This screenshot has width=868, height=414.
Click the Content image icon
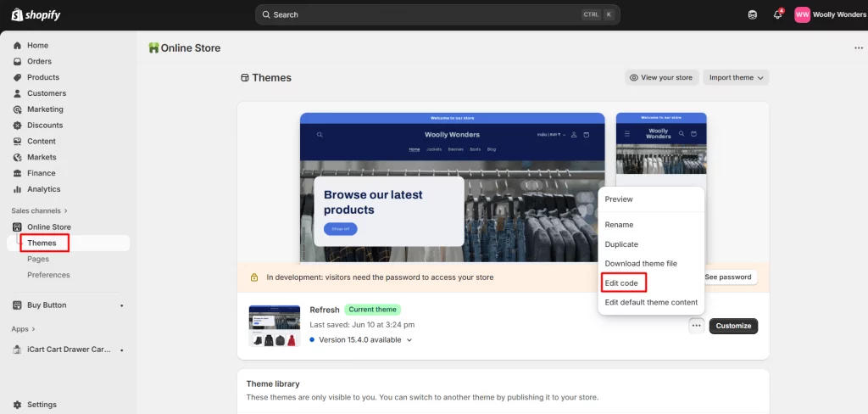point(17,142)
